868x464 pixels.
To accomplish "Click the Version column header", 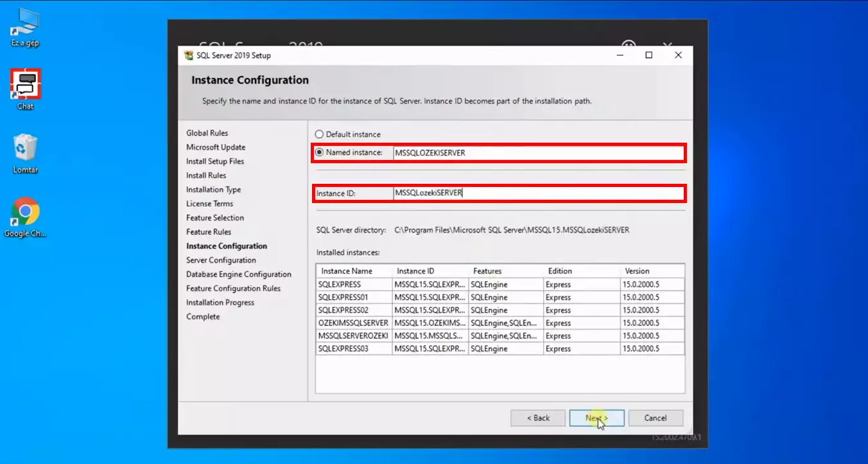I will pyautogui.click(x=652, y=271).
